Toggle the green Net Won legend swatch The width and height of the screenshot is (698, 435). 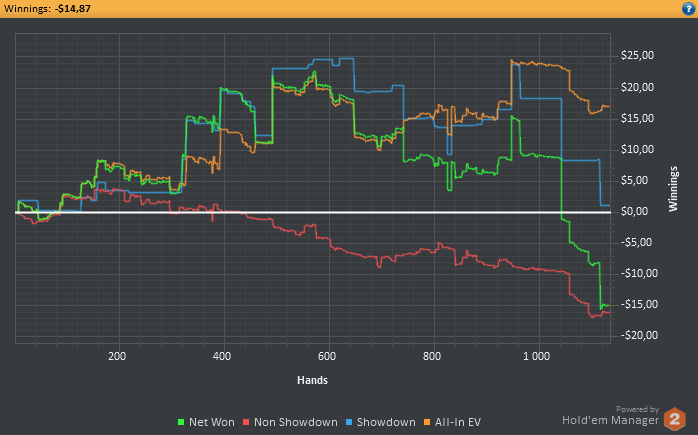181,422
